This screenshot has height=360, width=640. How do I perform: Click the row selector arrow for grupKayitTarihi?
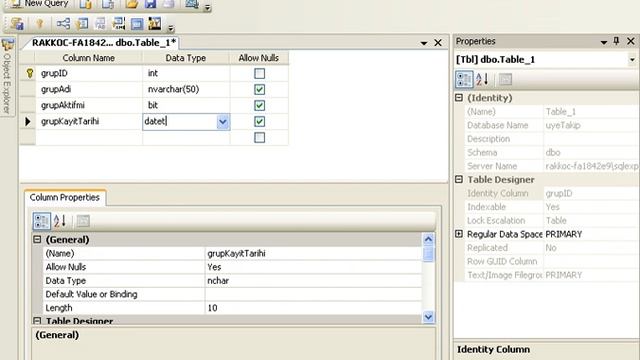click(28, 122)
